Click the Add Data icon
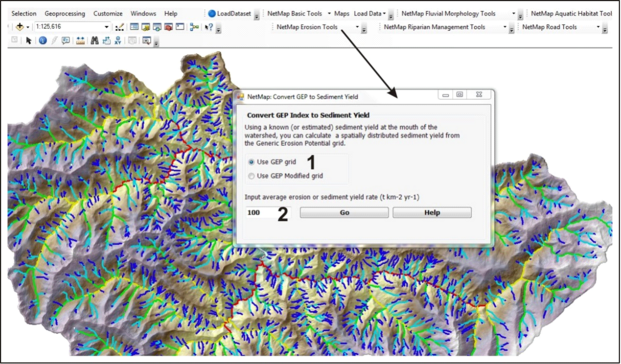 pyautogui.click(x=19, y=27)
